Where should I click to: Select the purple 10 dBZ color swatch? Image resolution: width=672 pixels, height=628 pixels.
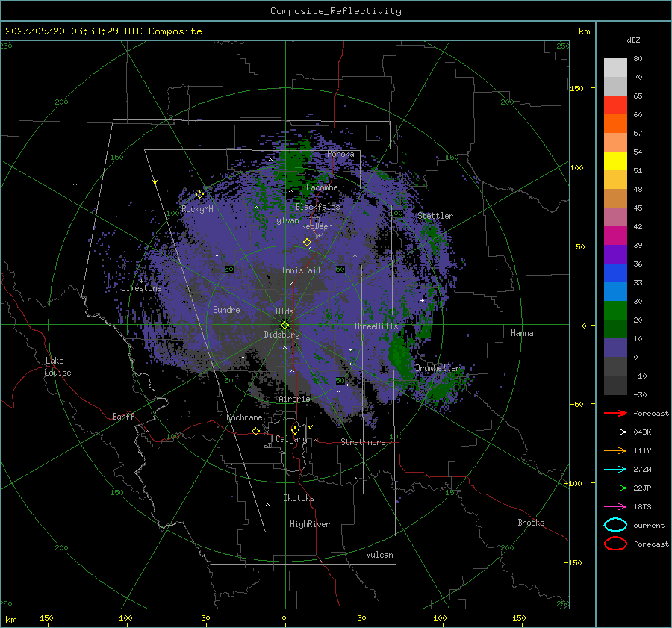click(x=615, y=347)
